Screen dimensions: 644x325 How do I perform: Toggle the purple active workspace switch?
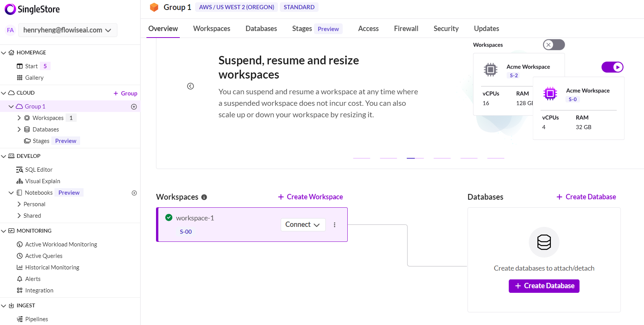coord(612,67)
